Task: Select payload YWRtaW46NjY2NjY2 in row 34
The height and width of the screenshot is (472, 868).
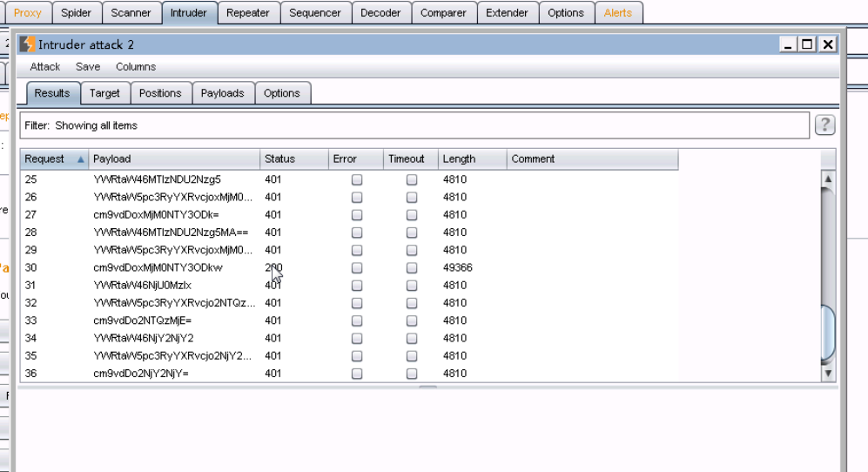Action: (144, 338)
